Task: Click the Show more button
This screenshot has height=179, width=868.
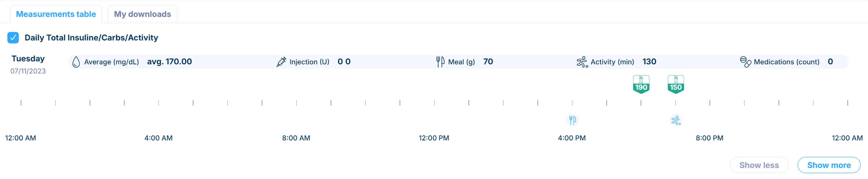Action: [829, 165]
